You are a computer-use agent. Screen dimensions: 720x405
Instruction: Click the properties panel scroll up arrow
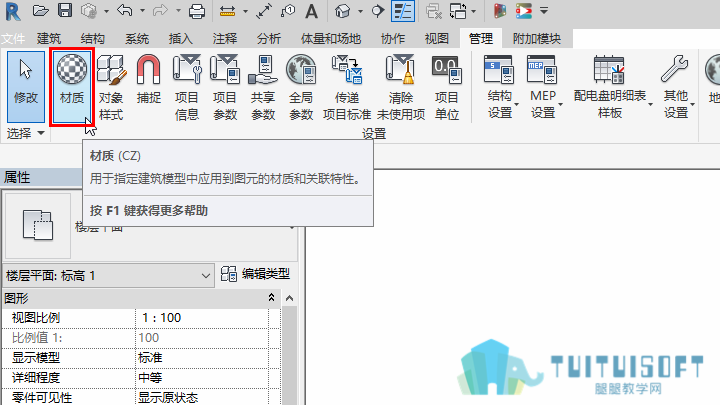pyautogui.click(x=289, y=298)
